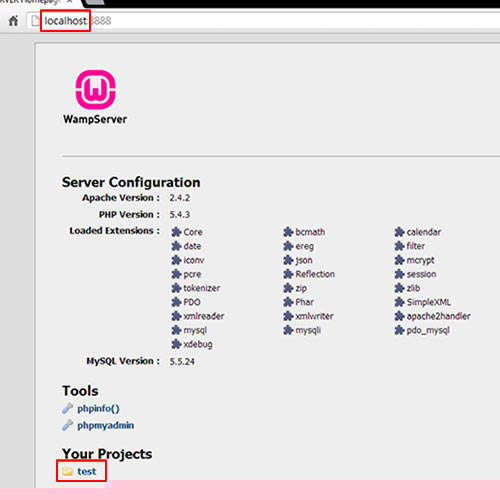
Task: Click the puzzle icon beside PDO
Action: (176, 302)
